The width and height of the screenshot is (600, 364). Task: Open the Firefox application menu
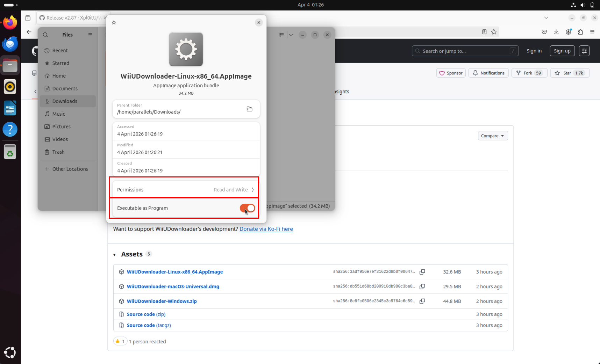(592, 32)
